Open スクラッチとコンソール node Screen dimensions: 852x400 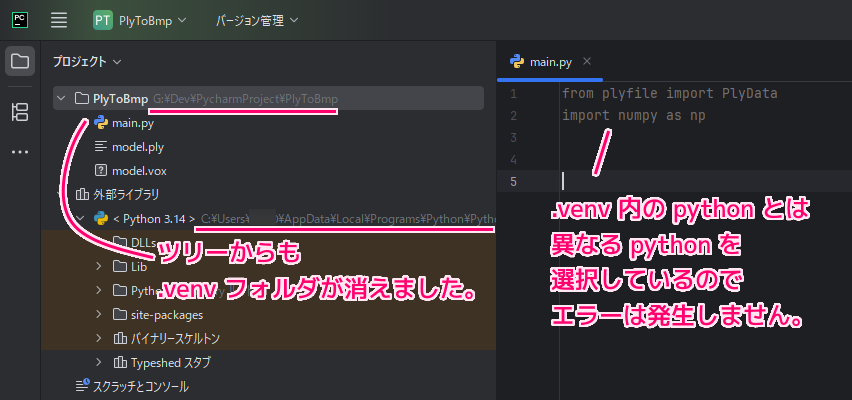coord(141,386)
